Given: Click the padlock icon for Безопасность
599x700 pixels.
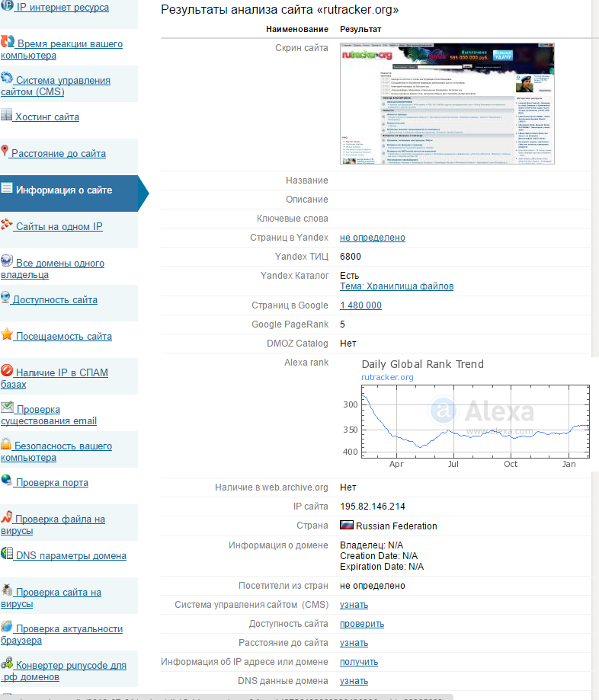Looking at the screenshot, I should (6, 444).
